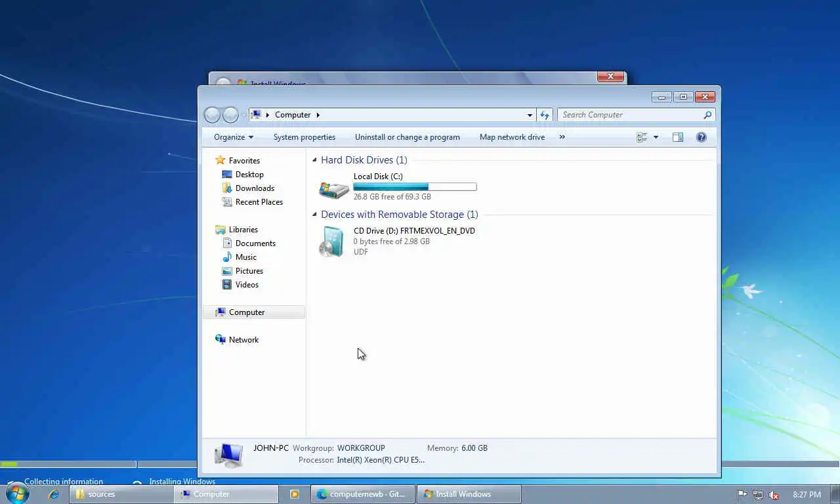Click the Collecting information progress bar
The height and width of the screenshot is (504, 840).
tap(68, 464)
